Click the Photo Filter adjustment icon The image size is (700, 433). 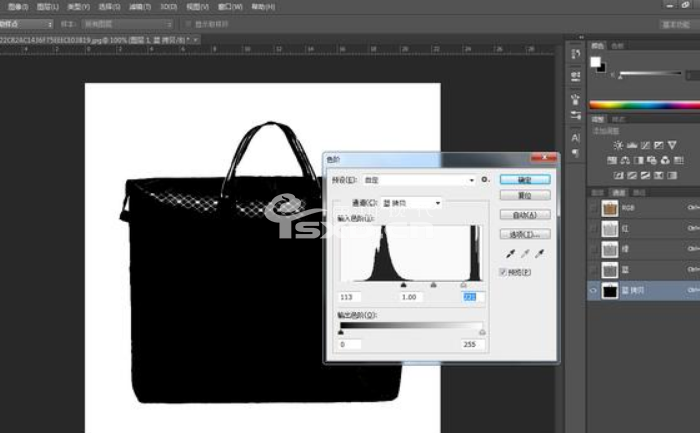(x=652, y=160)
